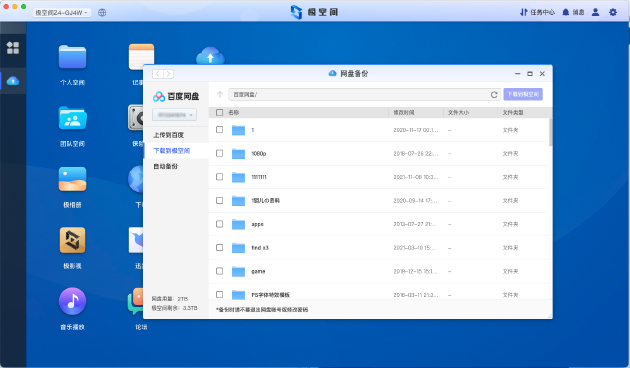Sort by 名称 column header

point(233,112)
